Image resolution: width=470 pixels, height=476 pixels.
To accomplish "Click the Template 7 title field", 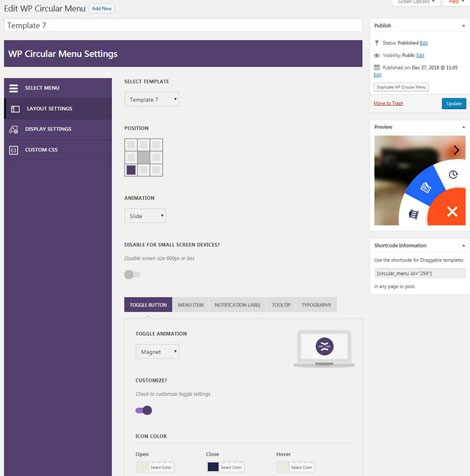I will tap(183, 25).
